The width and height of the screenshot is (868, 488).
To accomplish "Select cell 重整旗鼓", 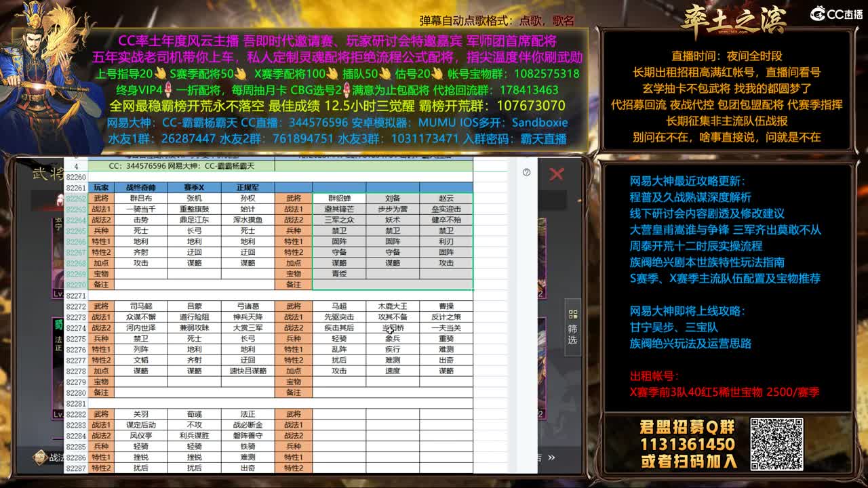I will tap(194, 209).
